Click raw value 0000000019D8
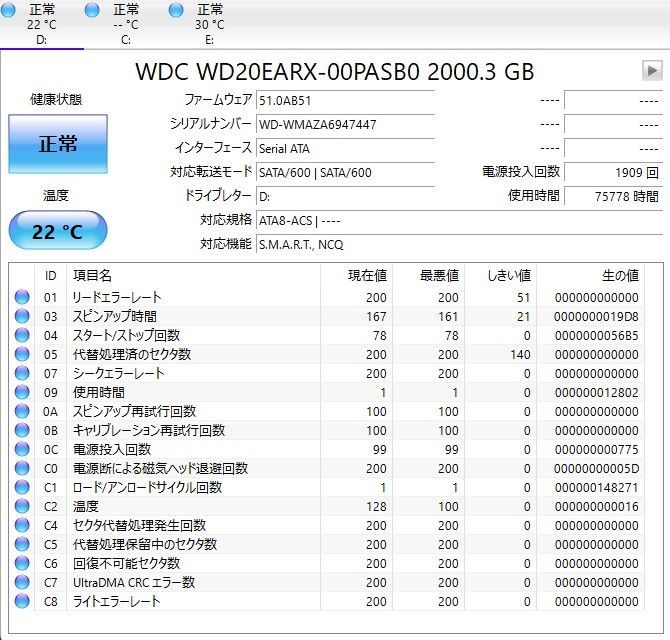Viewport: 670px width, 640px height. point(597,317)
